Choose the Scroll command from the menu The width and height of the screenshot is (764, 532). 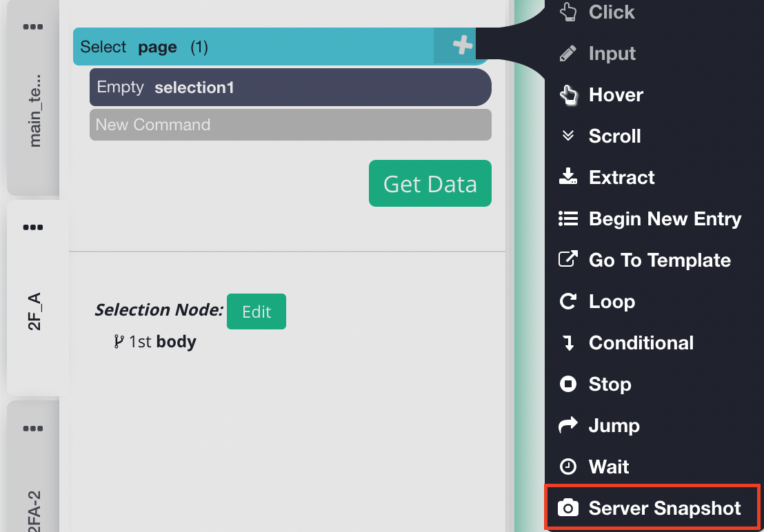click(x=614, y=136)
